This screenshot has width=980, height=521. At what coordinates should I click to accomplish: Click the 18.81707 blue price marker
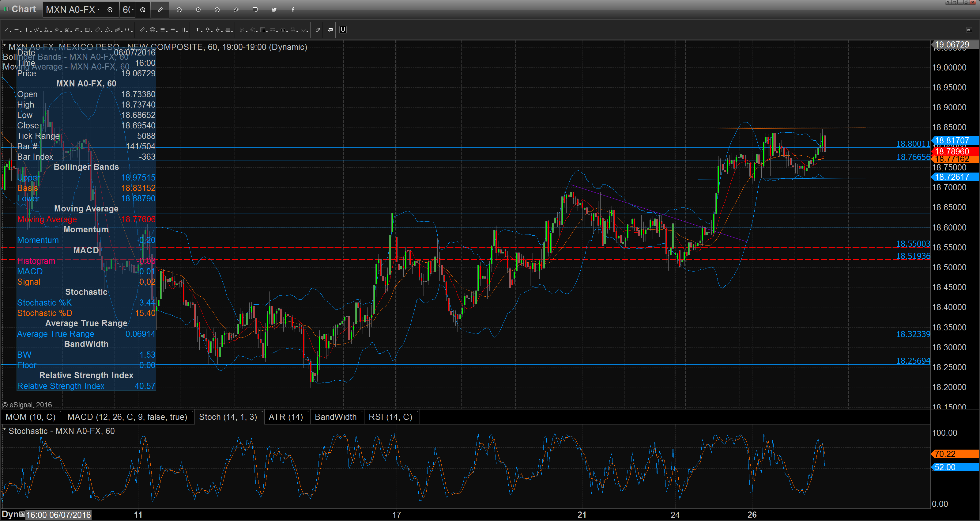coord(955,141)
